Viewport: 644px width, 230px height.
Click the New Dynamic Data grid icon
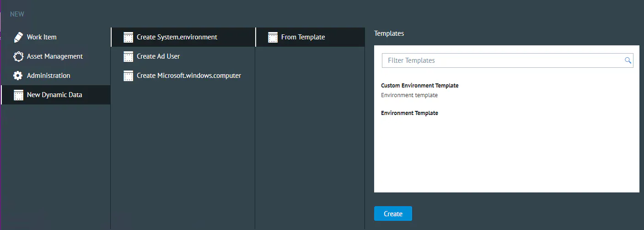tap(18, 95)
